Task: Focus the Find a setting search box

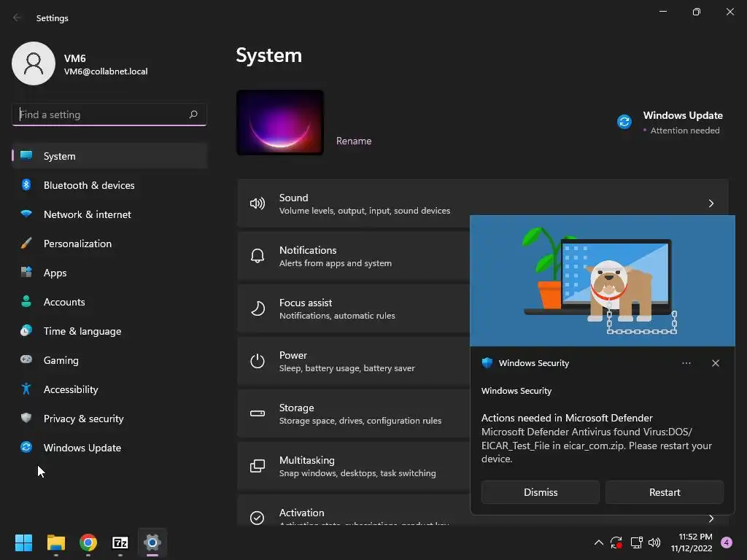Action: click(109, 114)
